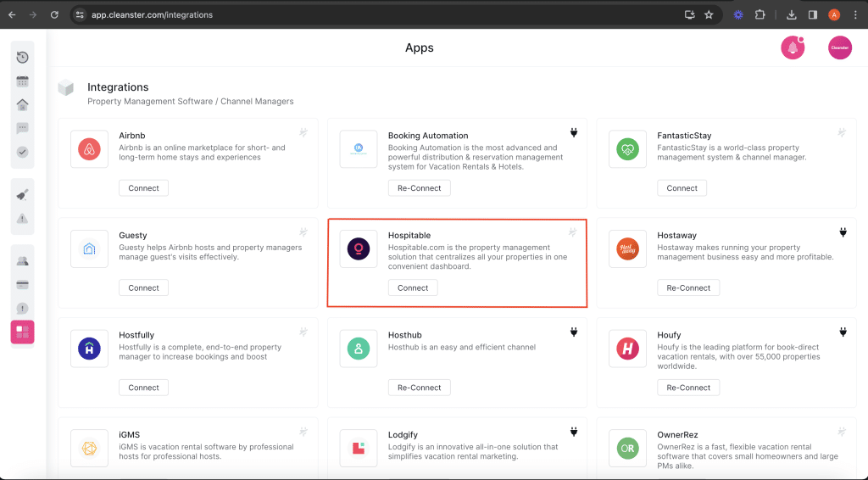Open the warning triangle sidebar icon
This screenshot has height=480, width=868.
22,219
